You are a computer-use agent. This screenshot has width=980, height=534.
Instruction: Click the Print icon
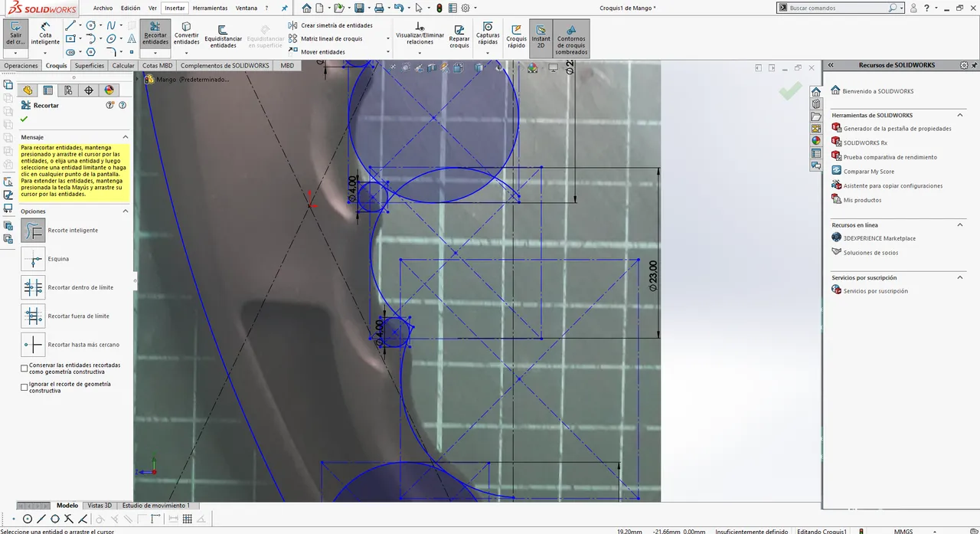point(378,8)
